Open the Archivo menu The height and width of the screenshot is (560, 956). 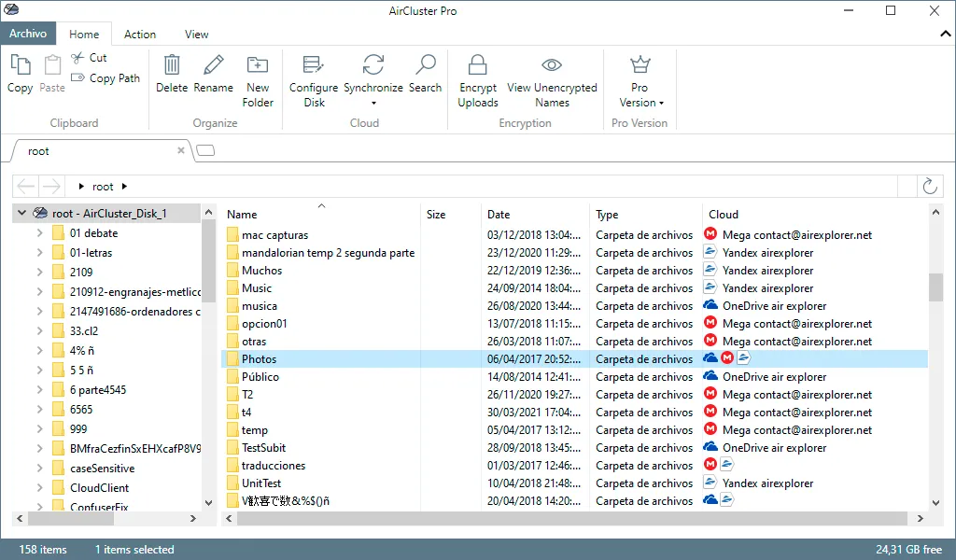point(28,34)
